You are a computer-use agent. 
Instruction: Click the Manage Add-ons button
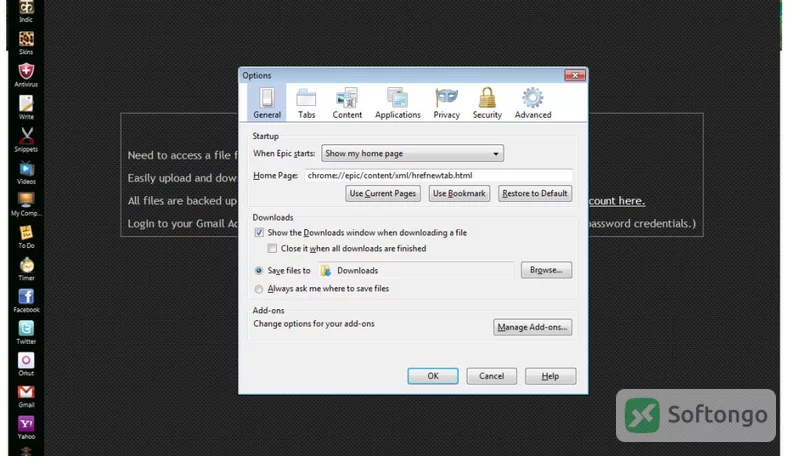click(532, 327)
